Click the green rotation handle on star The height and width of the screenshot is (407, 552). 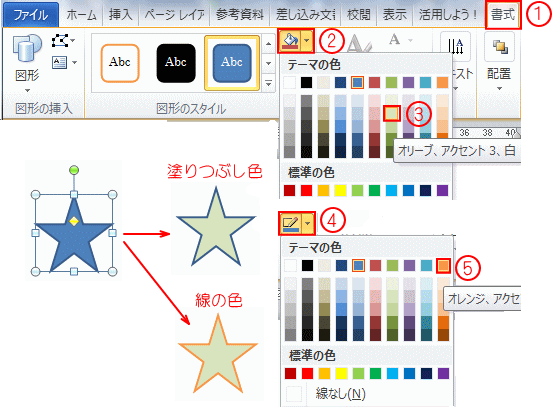click(x=74, y=170)
